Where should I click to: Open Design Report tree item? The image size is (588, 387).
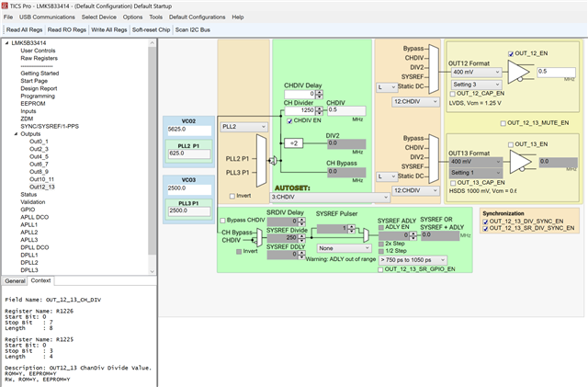[x=39, y=88]
